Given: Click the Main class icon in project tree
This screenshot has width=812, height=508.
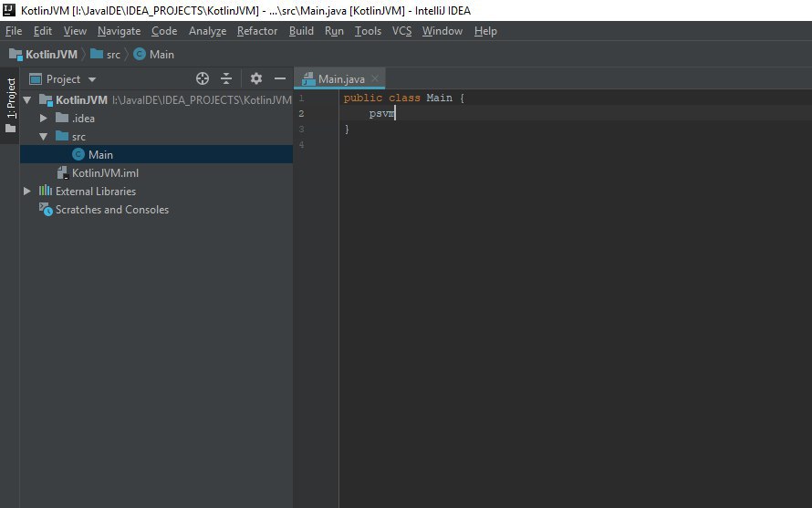Looking at the screenshot, I should coord(78,154).
